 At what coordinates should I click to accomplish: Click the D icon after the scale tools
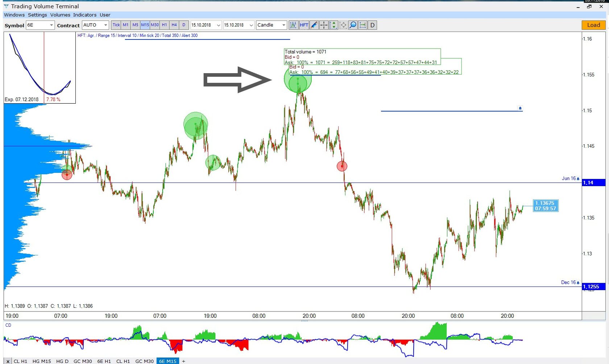tap(372, 25)
